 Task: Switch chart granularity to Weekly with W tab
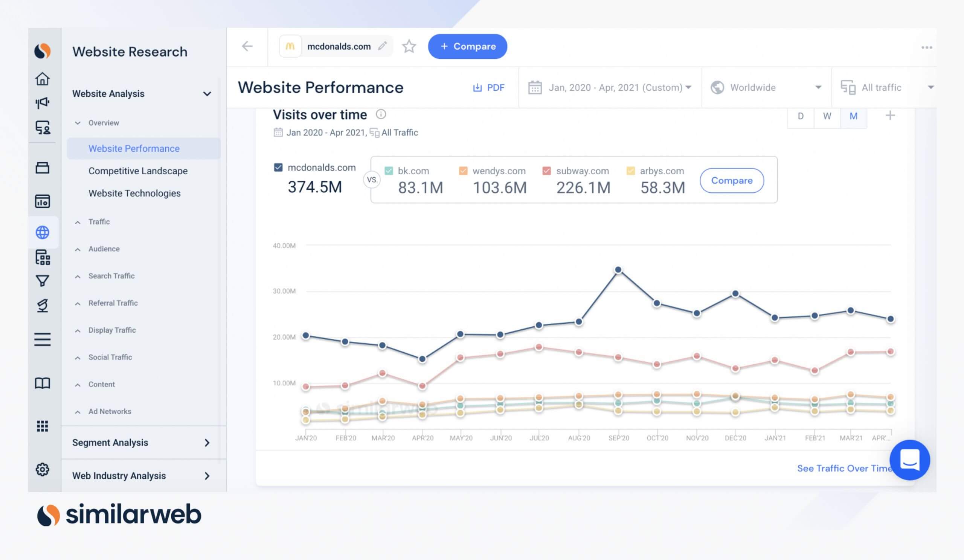[827, 116]
